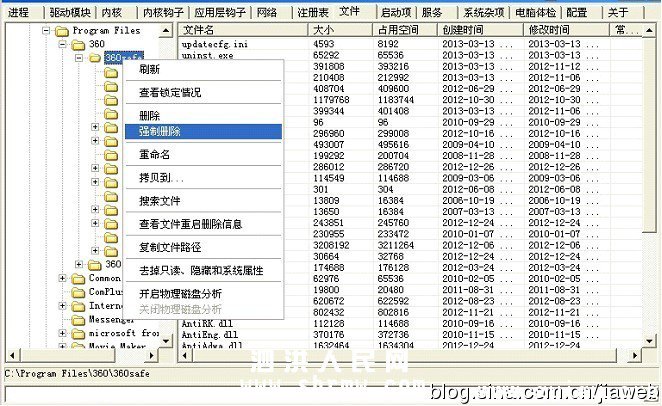662x406 pixels.
Task: Collapse the 360safe folder node
Action: [x=79, y=58]
